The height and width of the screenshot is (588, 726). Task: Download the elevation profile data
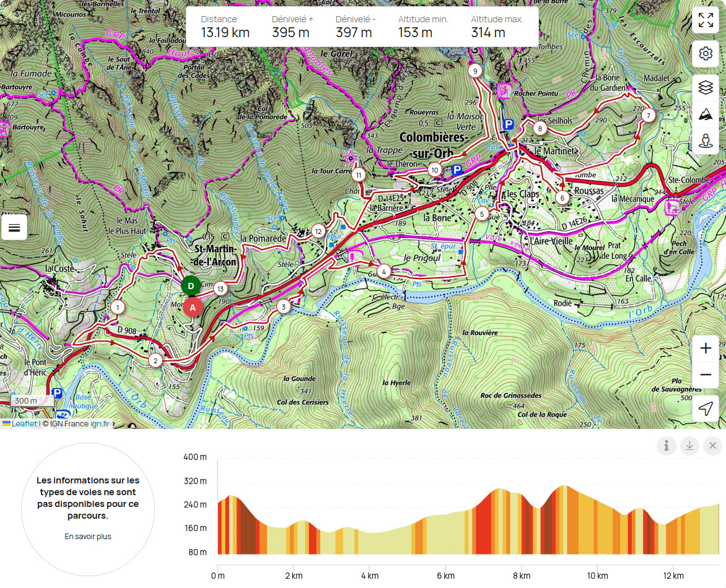pos(689,446)
